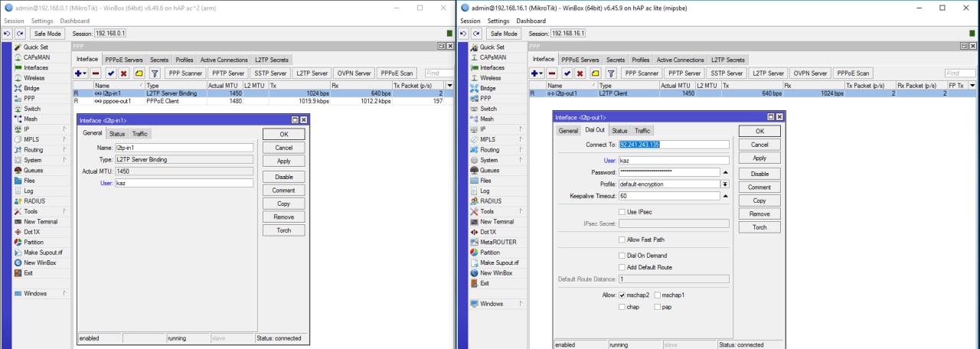Enable the Use IPsec checkbox
Image resolution: width=980 pixels, height=349 pixels.
[622, 212]
